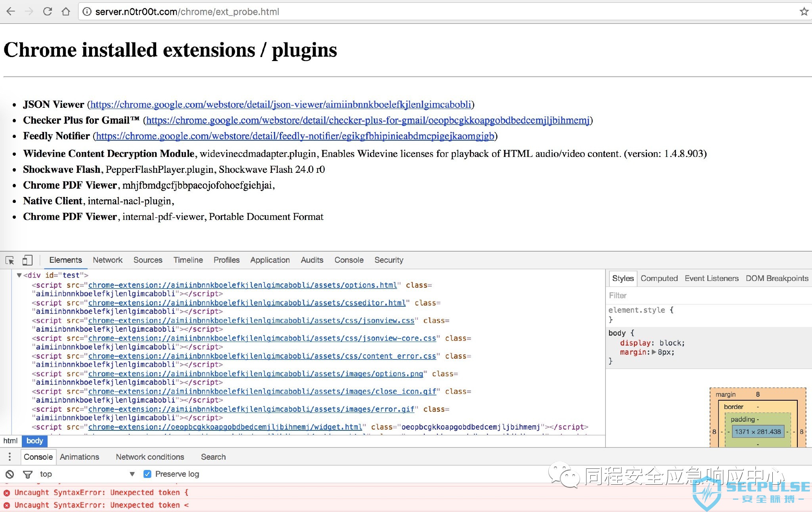Screen dimensions: 812x512
Task: Switch to the Timeline tab
Action: tap(188, 260)
